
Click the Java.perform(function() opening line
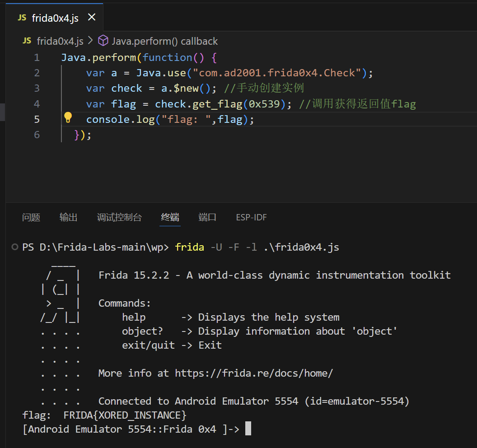coord(139,57)
